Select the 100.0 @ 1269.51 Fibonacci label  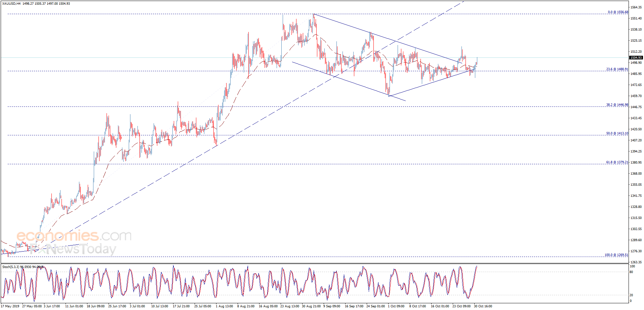click(x=616, y=255)
